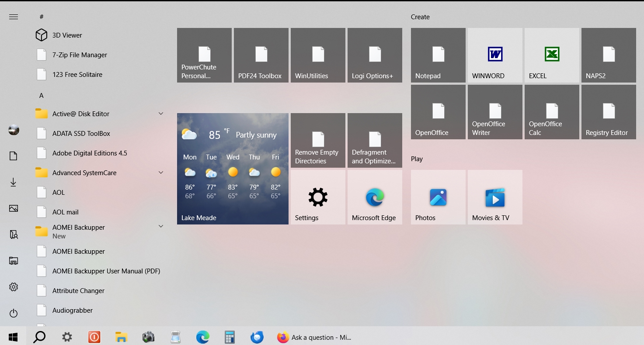Open the Edge icon in the taskbar
644x345 pixels.
(x=202, y=337)
